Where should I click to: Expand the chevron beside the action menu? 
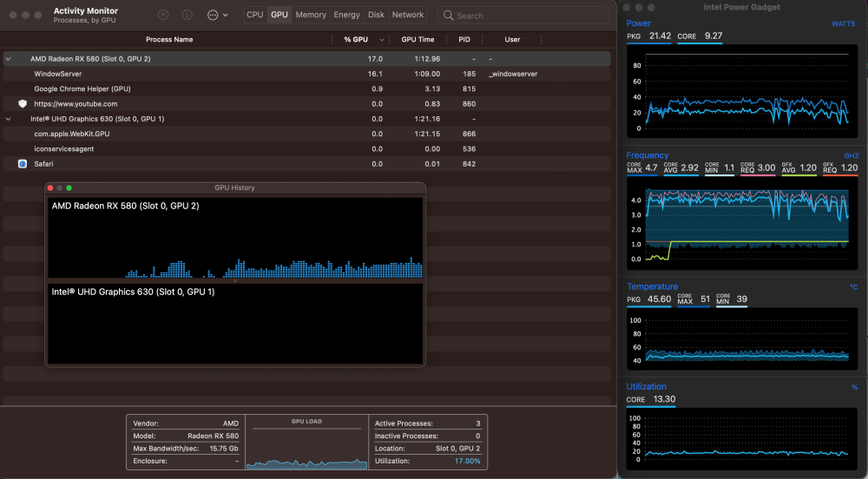pos(226,16)
